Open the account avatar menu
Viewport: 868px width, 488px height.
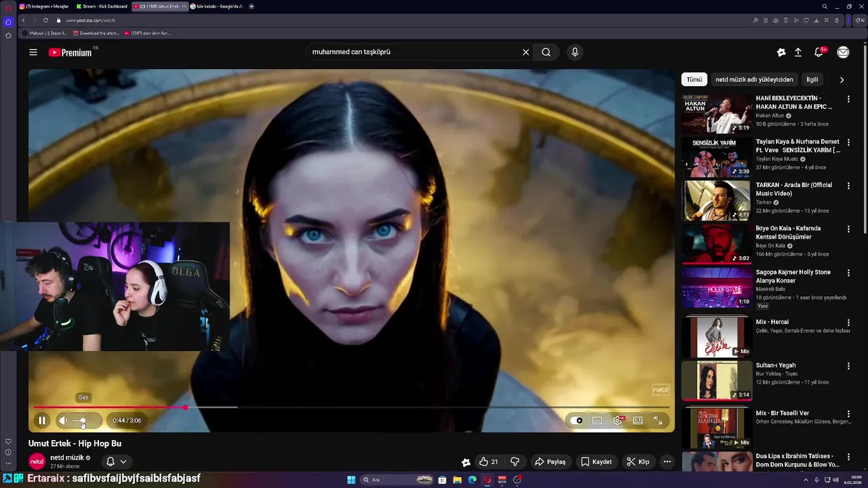843,52
